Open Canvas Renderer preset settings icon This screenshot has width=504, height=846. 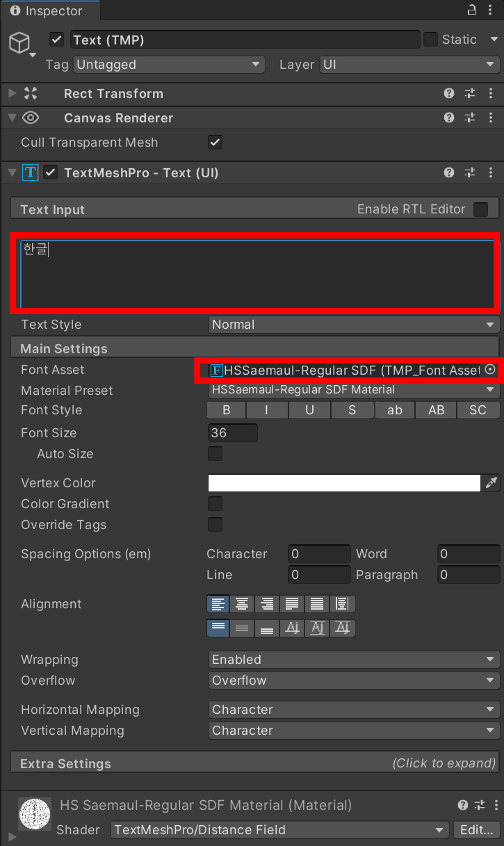coord(471,118)
